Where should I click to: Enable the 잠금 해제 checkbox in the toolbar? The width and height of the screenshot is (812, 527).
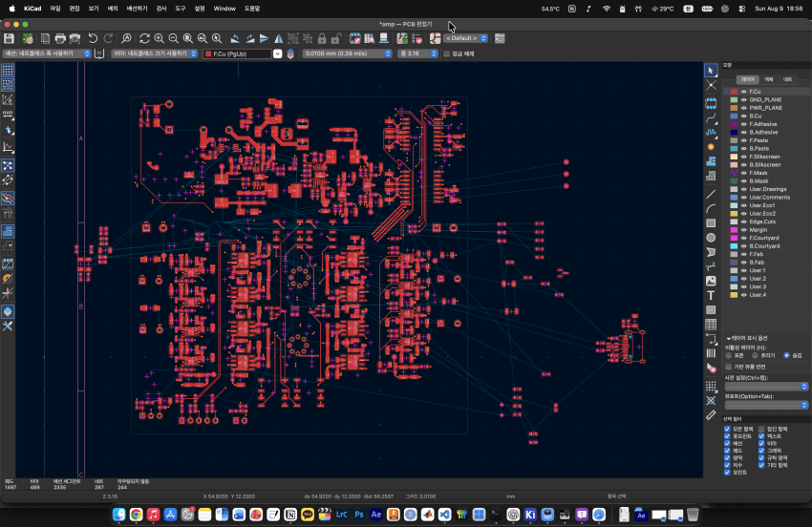(446, 53)
